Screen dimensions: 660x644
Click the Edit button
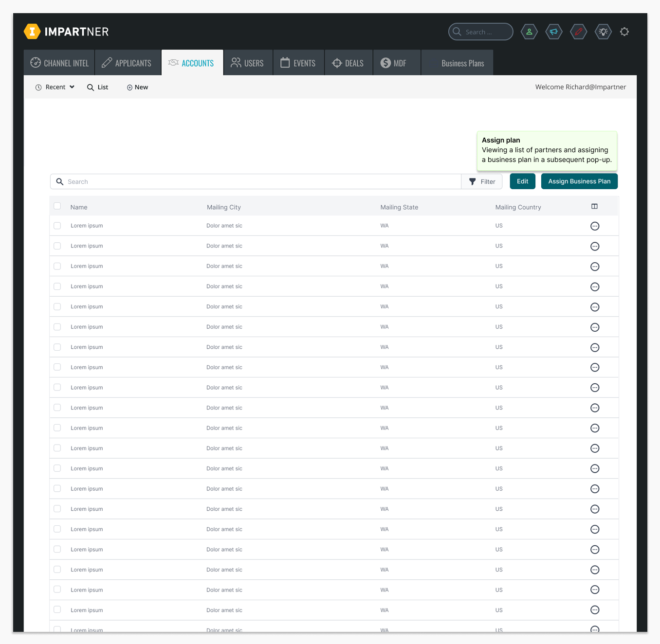(x=522, y=181)
